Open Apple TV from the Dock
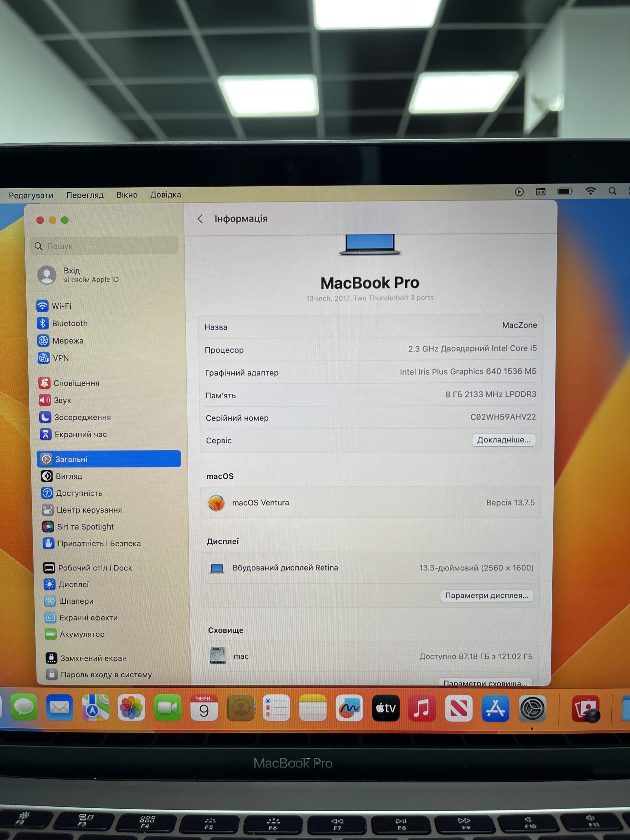630x840 pixels. coord(386,708)
